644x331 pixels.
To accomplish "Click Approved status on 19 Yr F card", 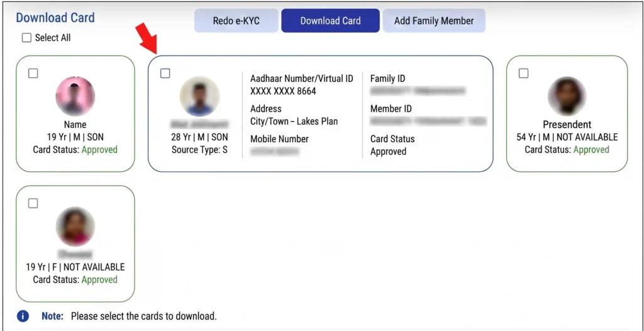I will (x=99, y=279).
